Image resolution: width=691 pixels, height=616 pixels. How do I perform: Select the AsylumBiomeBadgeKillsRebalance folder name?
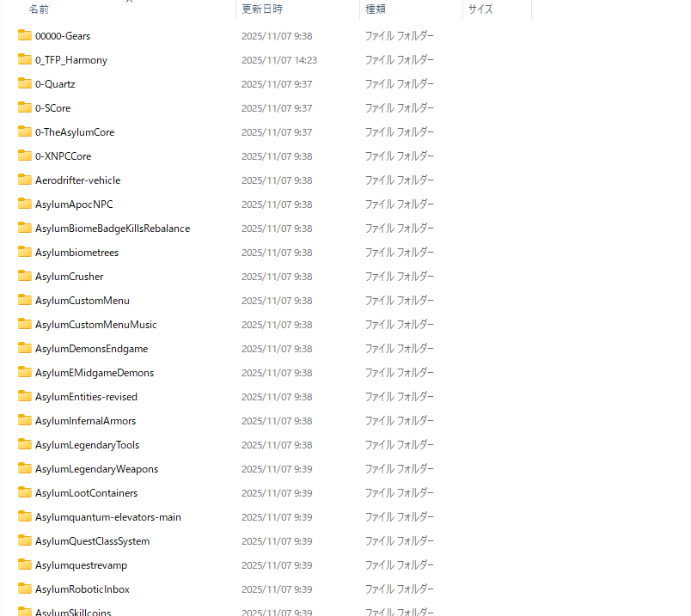tap(113, 229)
